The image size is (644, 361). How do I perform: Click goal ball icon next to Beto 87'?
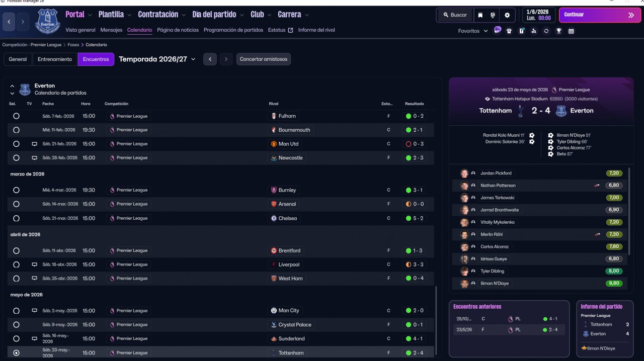pos(550,154)
